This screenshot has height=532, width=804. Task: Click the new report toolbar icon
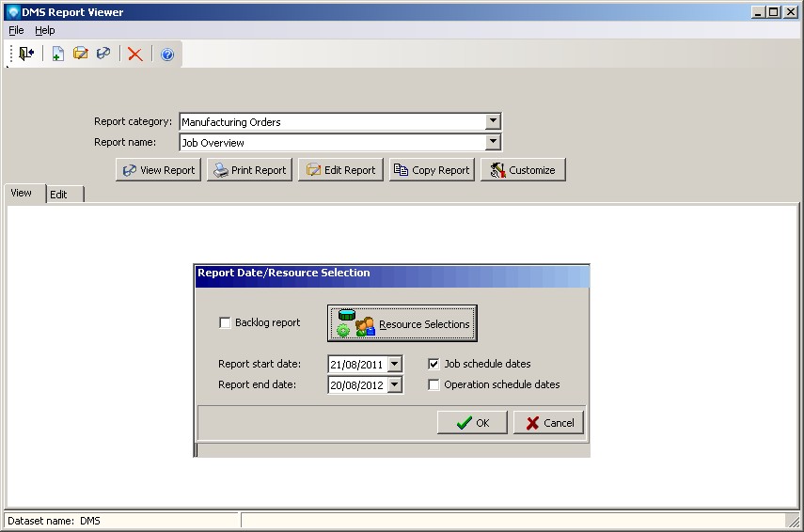(x=57, y=55)
